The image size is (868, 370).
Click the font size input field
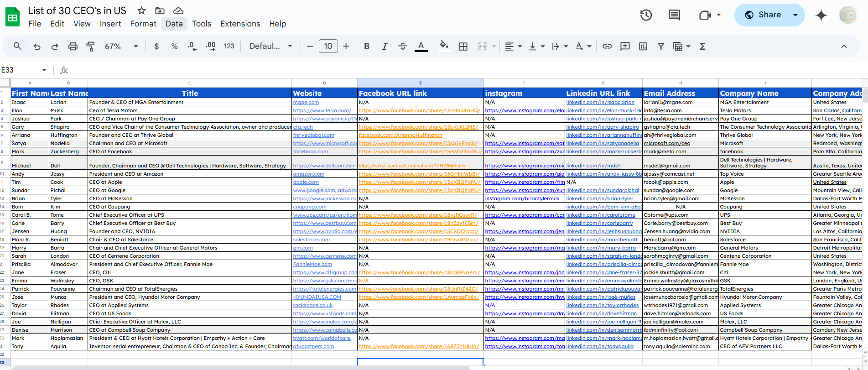(x=328, y=47)
